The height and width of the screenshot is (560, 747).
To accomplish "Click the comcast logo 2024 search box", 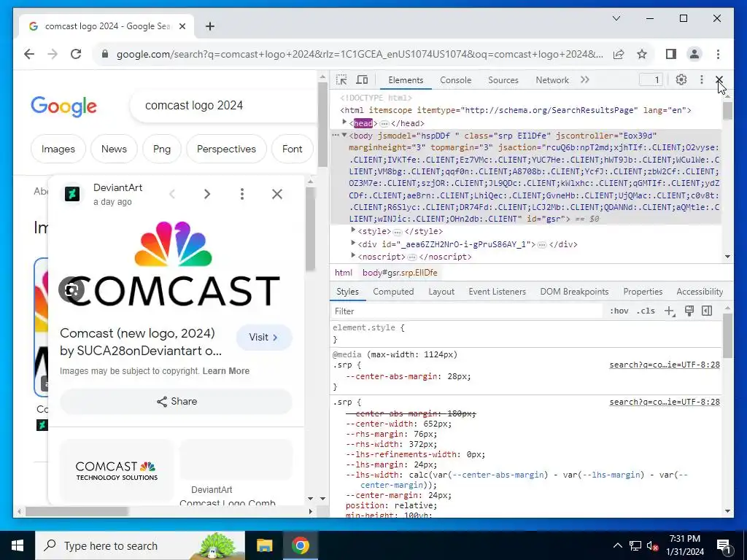I will 224,105.
